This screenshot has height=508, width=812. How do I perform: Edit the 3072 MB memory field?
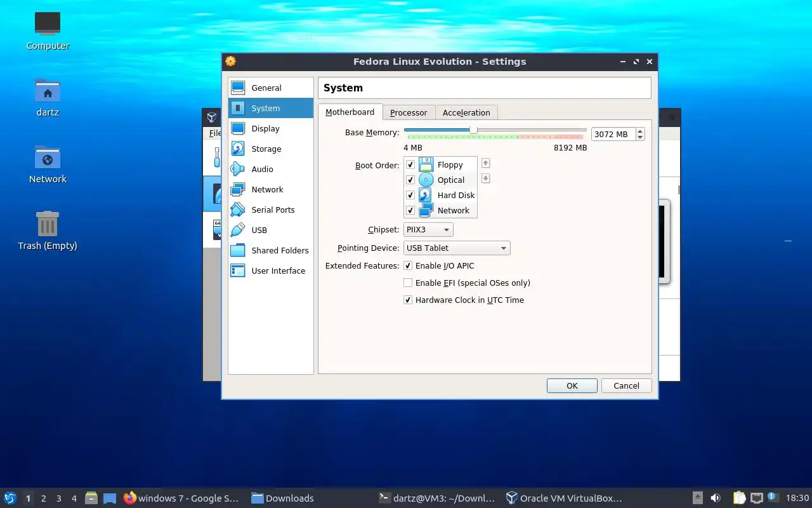(613, 134)
